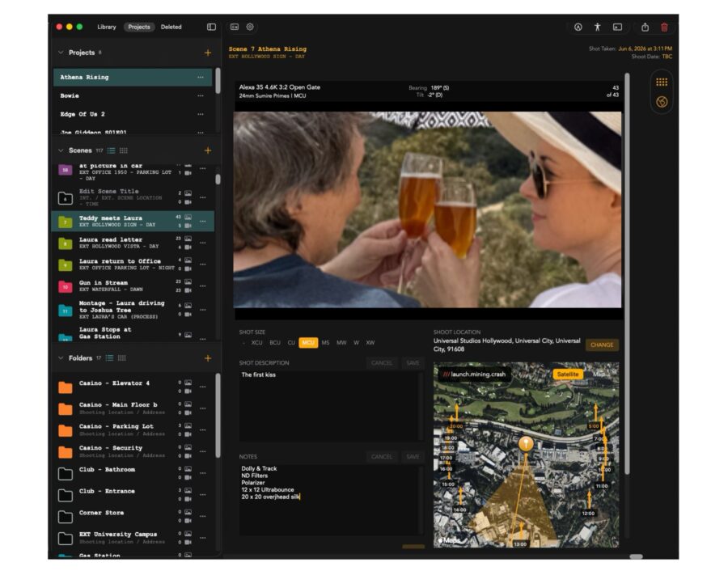The image size is (728, 571).
Task: Open more options for Edge Of Us 2
Action: (x=201, y=114)
